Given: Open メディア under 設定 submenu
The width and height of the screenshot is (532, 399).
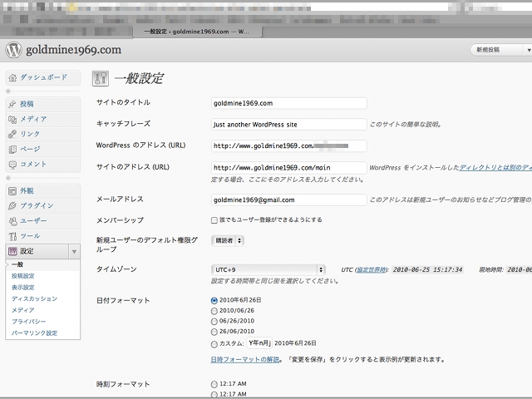Looking at the screenshot, I should (x=23, y=310).
